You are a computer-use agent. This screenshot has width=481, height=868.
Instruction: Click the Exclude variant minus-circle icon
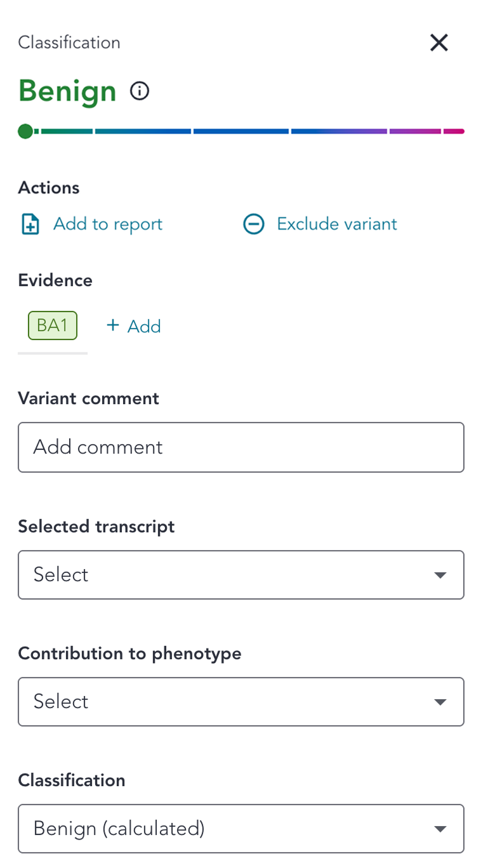click(x=254, y=225)
